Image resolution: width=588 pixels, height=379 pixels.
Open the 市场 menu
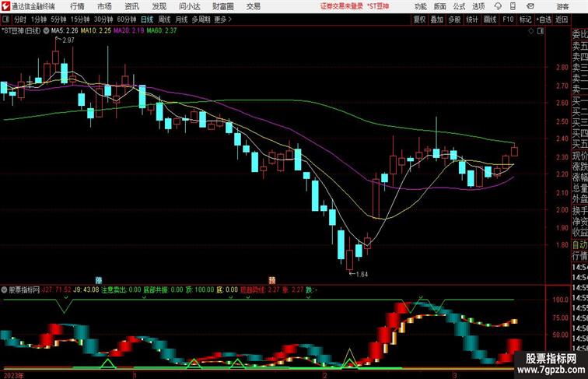104,6
